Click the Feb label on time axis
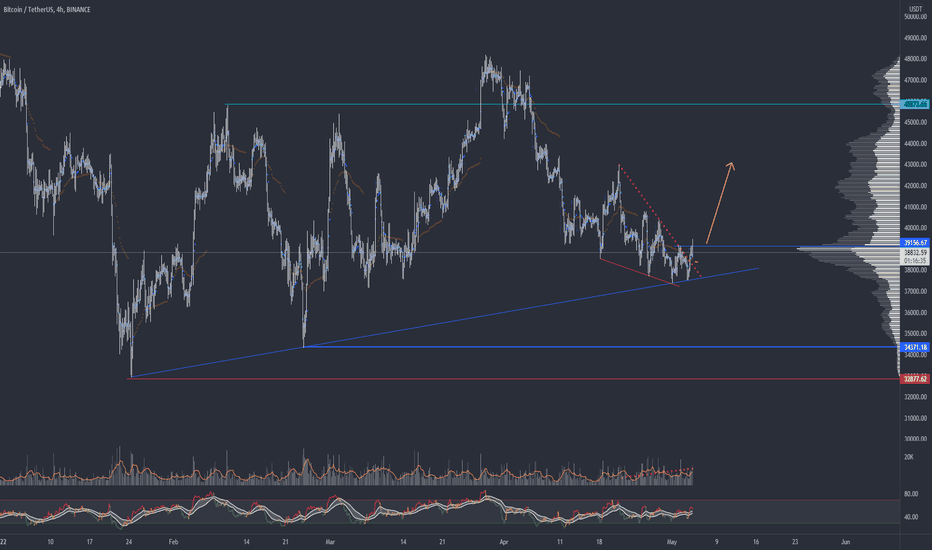Screen dimensions: 932x550 click(x=173, y=542)
